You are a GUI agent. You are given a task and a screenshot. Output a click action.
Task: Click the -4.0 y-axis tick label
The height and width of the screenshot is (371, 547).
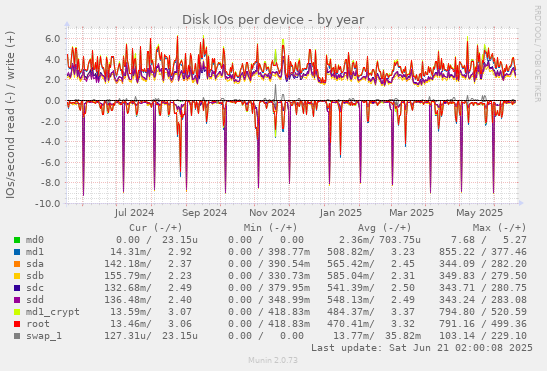coord(51,142)
